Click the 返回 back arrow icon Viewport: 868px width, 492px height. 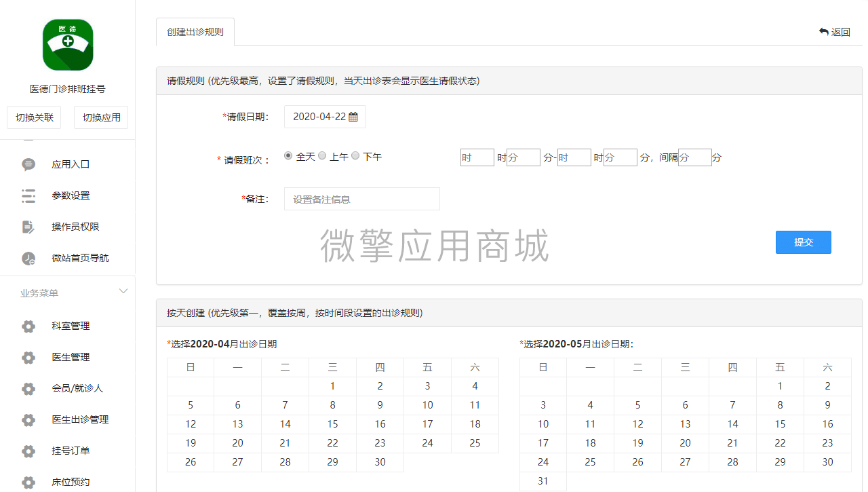[x=824, y=31]
